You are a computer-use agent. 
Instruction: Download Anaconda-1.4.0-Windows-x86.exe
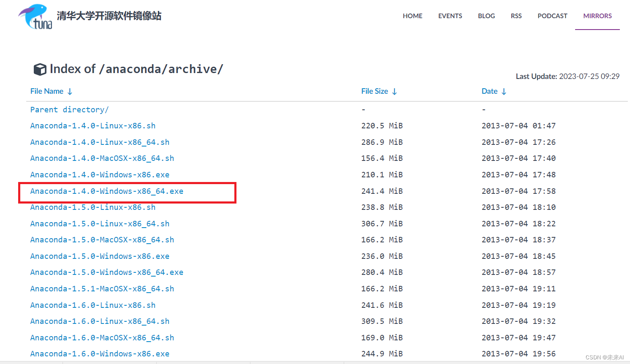point(100,175)
